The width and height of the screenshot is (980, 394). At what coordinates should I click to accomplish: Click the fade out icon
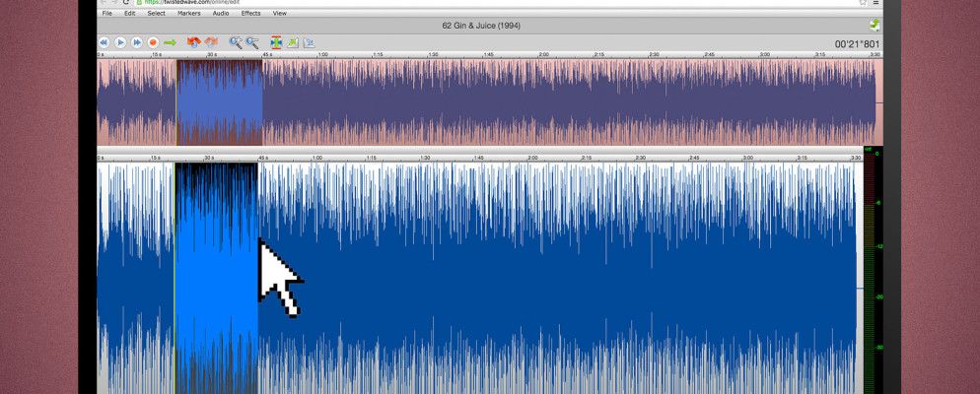(x=309, y=42)
